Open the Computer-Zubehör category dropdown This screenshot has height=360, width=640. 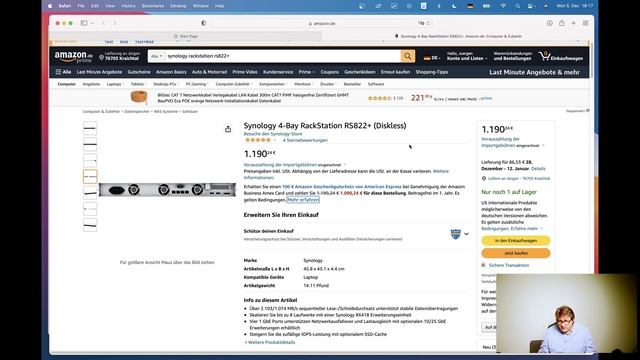[x=233, y=84]
